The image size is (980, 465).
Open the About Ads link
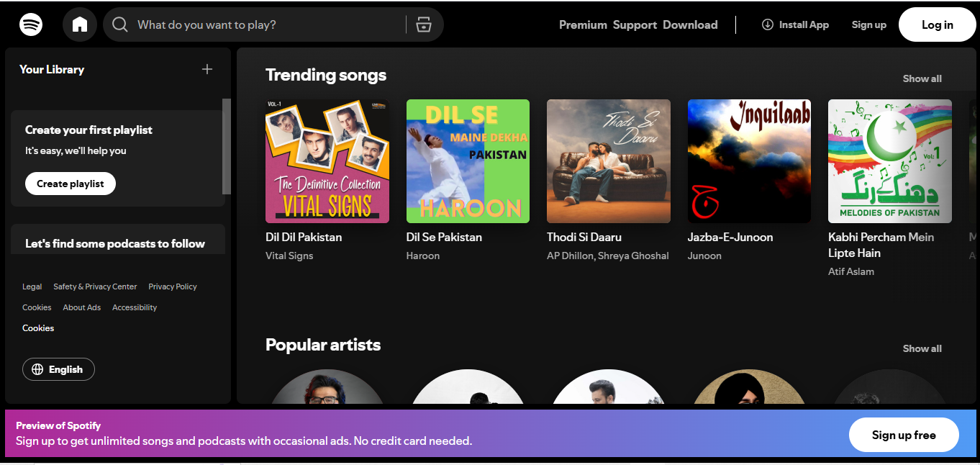pyautogui.click(x=82, y=307)
